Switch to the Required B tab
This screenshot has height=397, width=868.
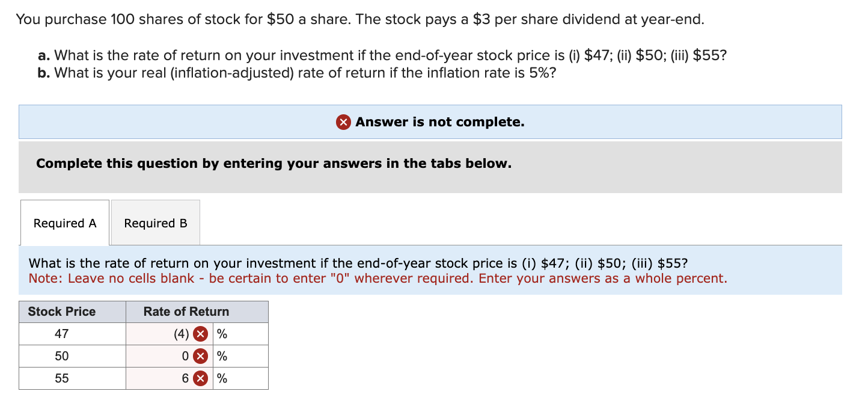(x=154, y=223)
